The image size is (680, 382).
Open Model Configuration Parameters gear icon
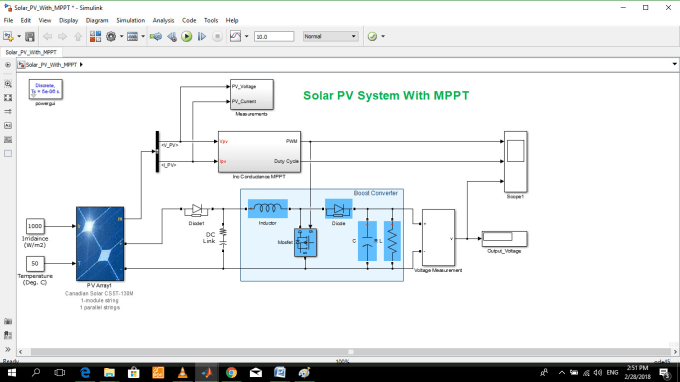(x=111, y=36)
